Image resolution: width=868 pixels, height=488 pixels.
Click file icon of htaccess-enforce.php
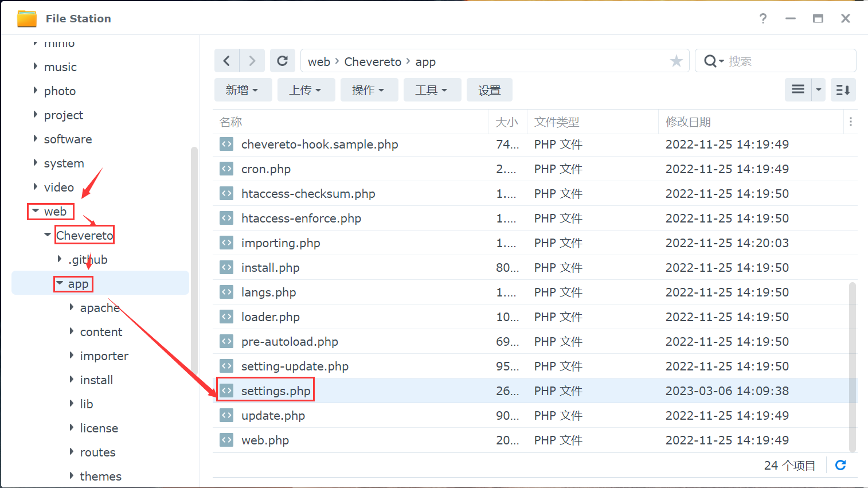click(226, 218)
